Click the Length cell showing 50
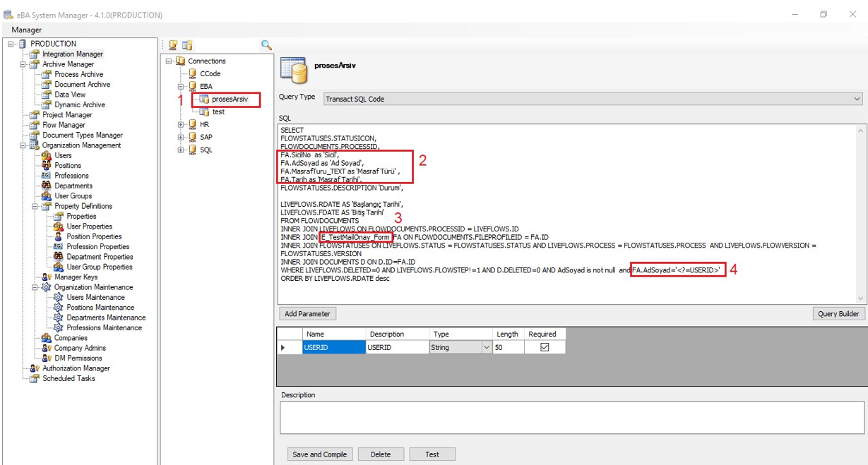Screen dimensions: 868x465 coord(510,347)
